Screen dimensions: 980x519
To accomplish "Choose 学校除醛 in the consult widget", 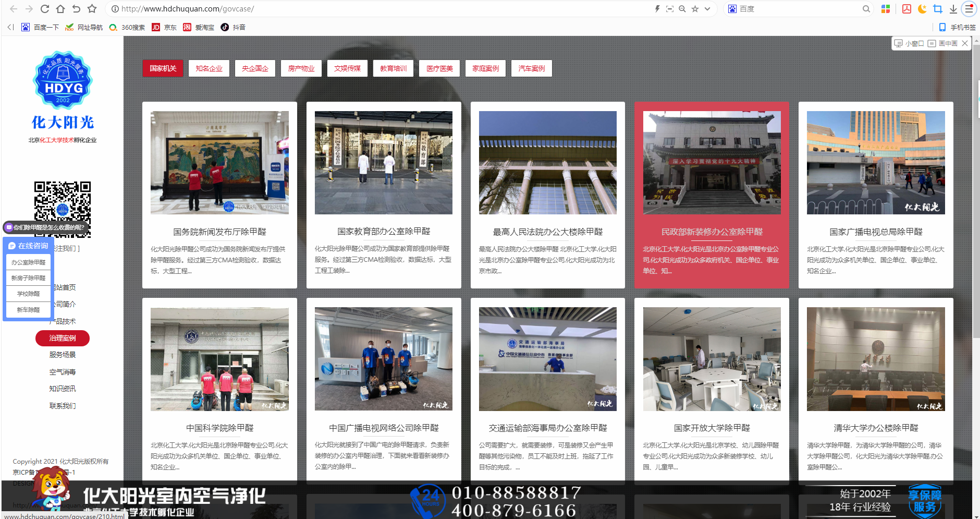I will (x=28, y=294).
